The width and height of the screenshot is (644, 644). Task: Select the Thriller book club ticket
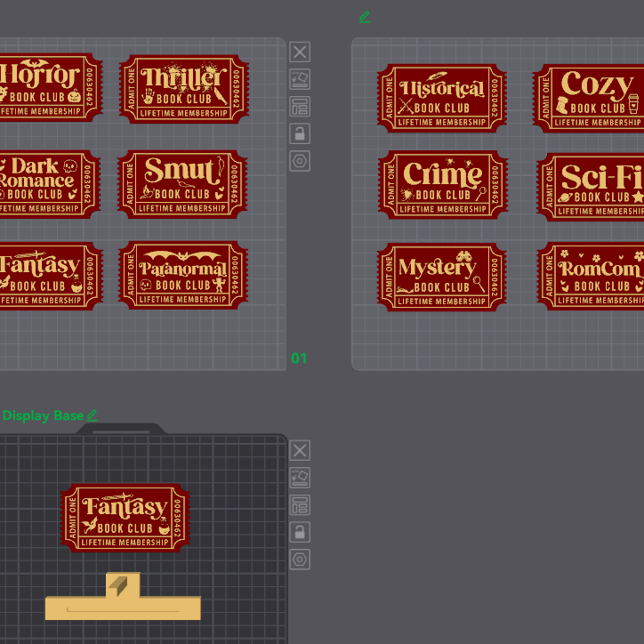click(184, 89)
